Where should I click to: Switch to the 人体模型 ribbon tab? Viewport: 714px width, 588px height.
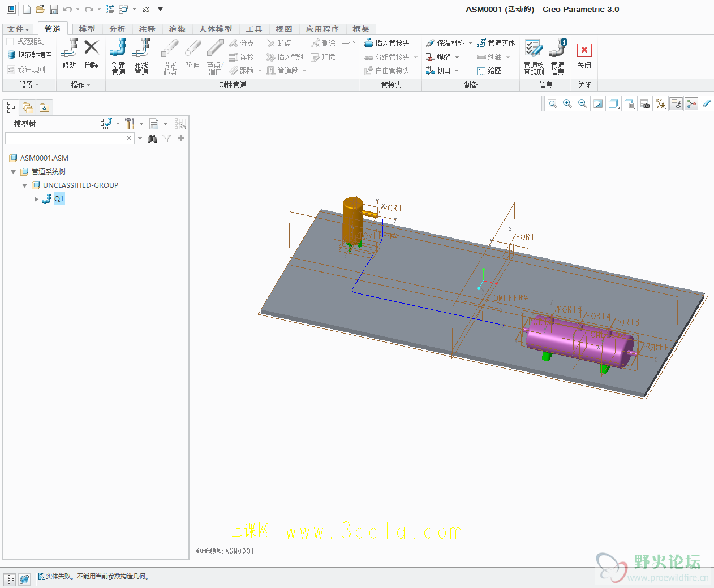[216, 29]
